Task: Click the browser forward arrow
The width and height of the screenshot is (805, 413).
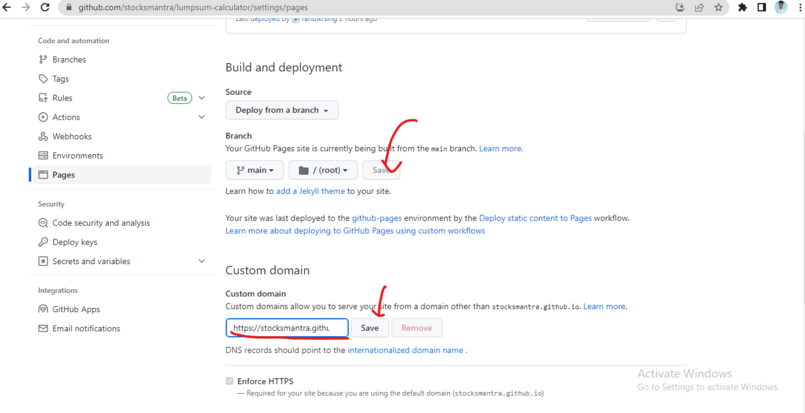Action: point(26,8)
